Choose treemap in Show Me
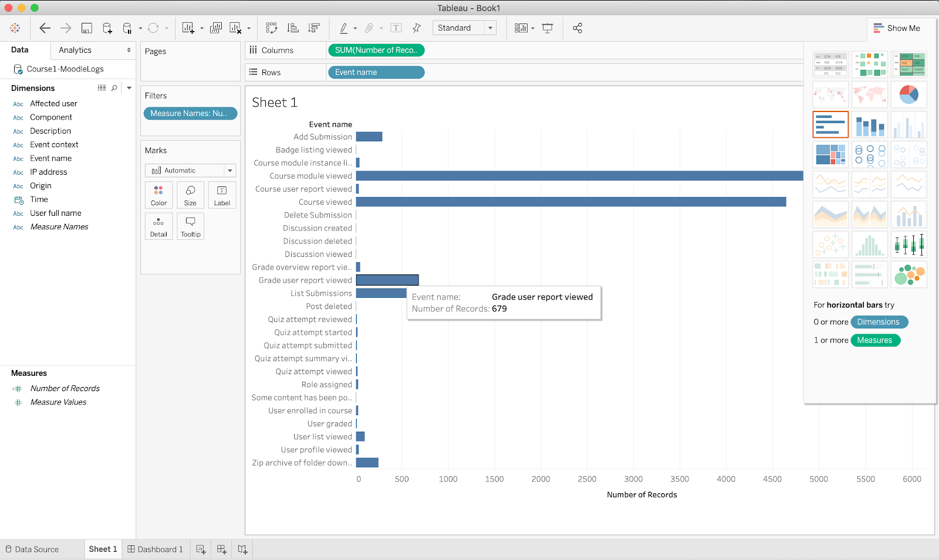939x560 pixels. 830,154
